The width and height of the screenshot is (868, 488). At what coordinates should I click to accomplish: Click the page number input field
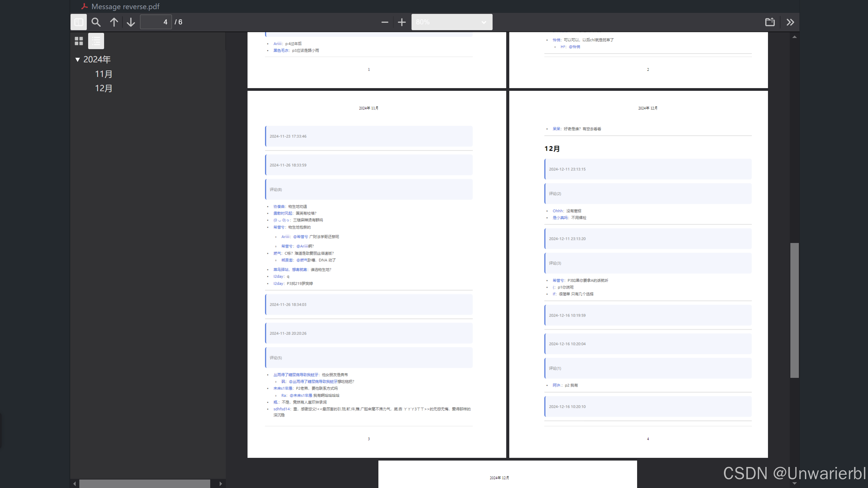(x=156, y=22)
